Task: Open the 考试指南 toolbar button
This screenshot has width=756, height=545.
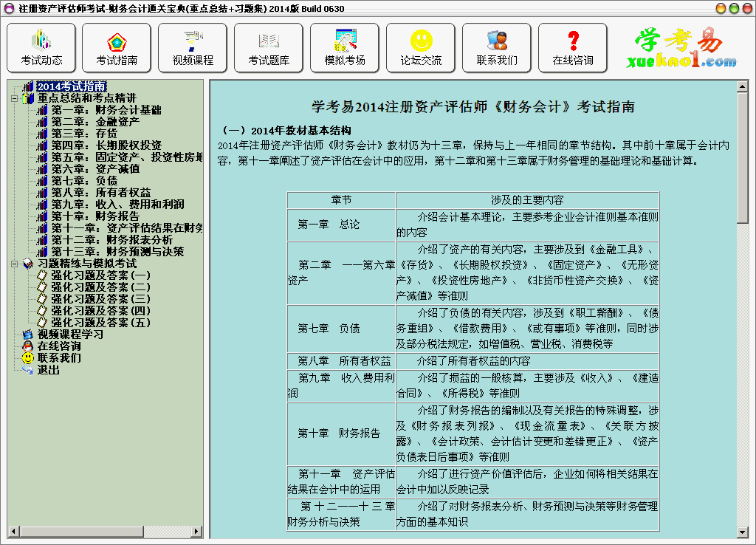Action: tap(117, 48)
